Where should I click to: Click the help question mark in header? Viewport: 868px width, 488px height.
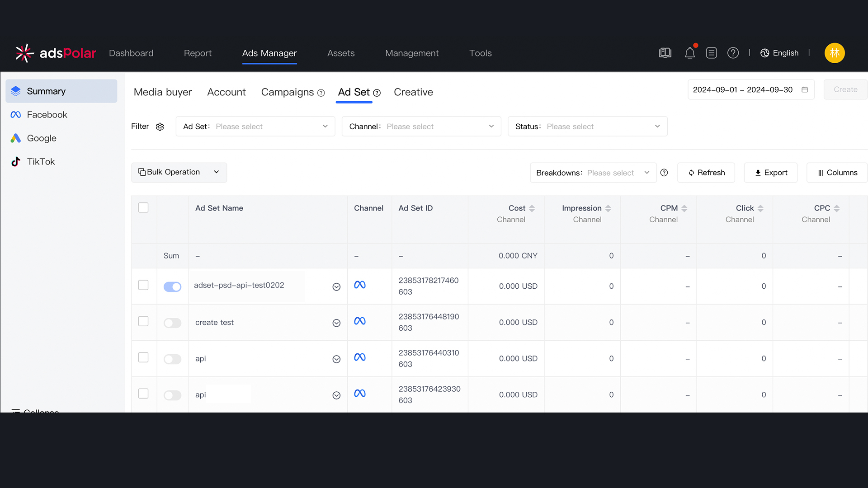(x=733, y=53)
